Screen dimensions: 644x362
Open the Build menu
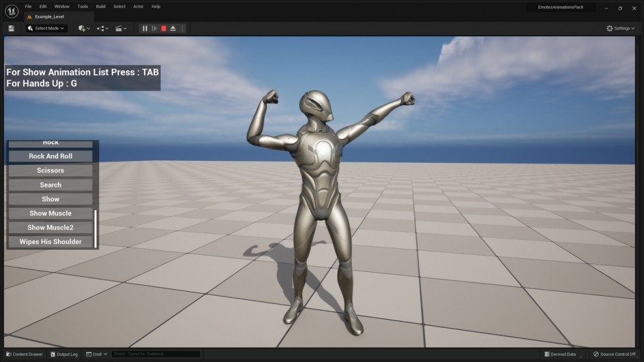(101, 7)
